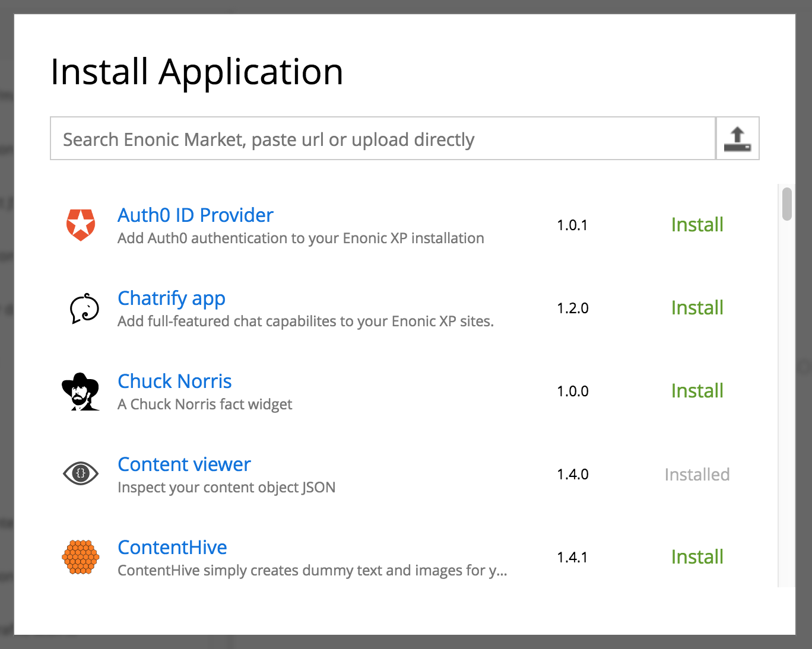
Task: Click the Auth0 ID Provider shield icon
Action: [81, 225]
